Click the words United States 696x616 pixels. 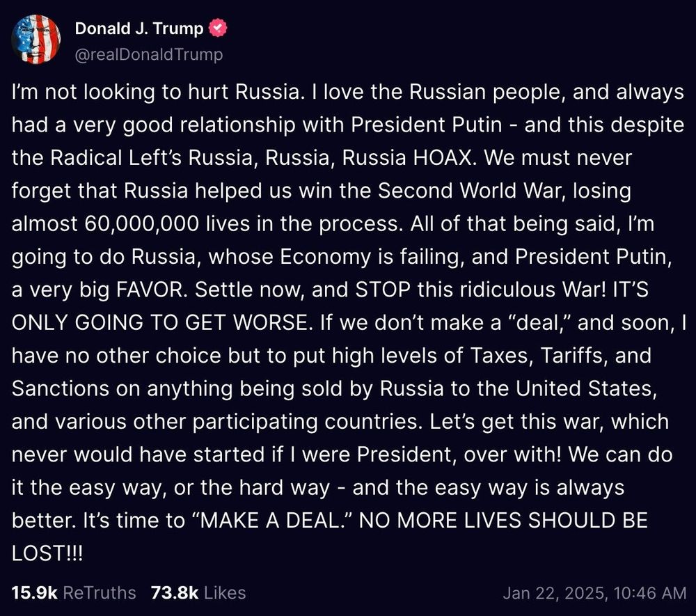586,389
